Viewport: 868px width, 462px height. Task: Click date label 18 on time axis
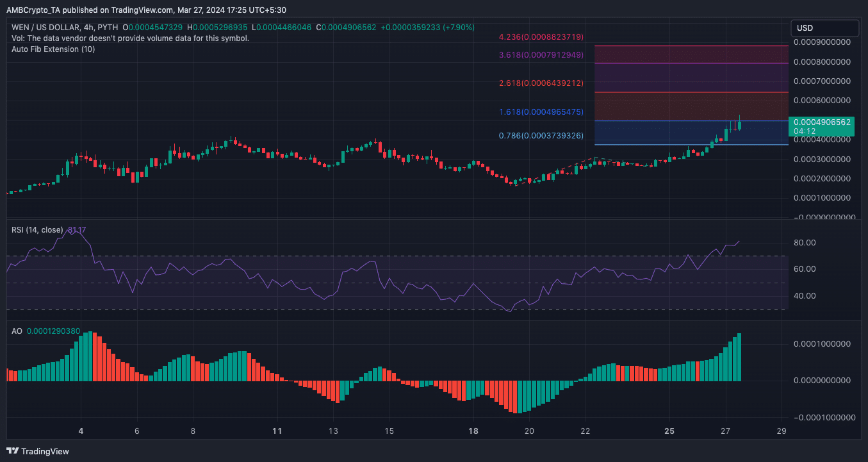click(x=473, y=431)
